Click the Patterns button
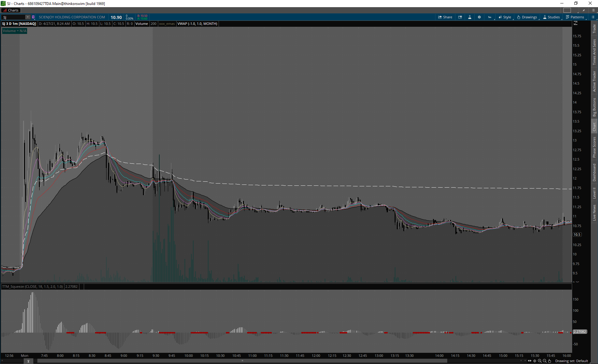The width and height of the screenshot is (598, 364). (x=575, y=17)
